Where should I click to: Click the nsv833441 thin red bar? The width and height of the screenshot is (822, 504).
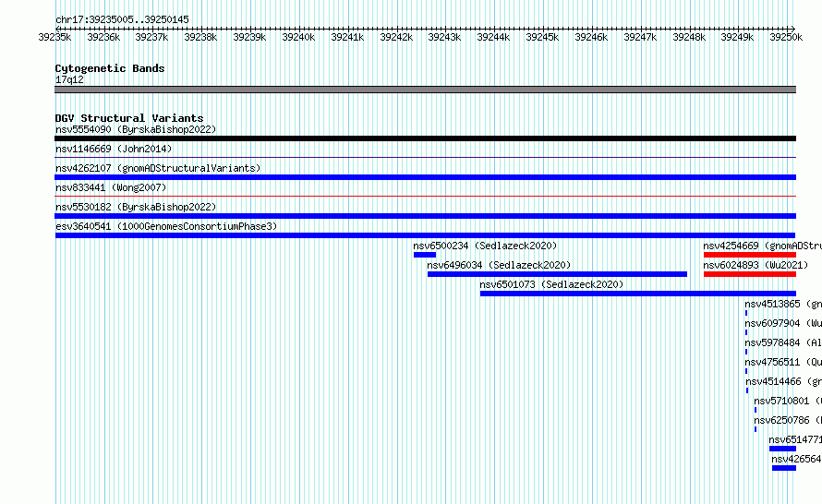click(x=425, y=196)
